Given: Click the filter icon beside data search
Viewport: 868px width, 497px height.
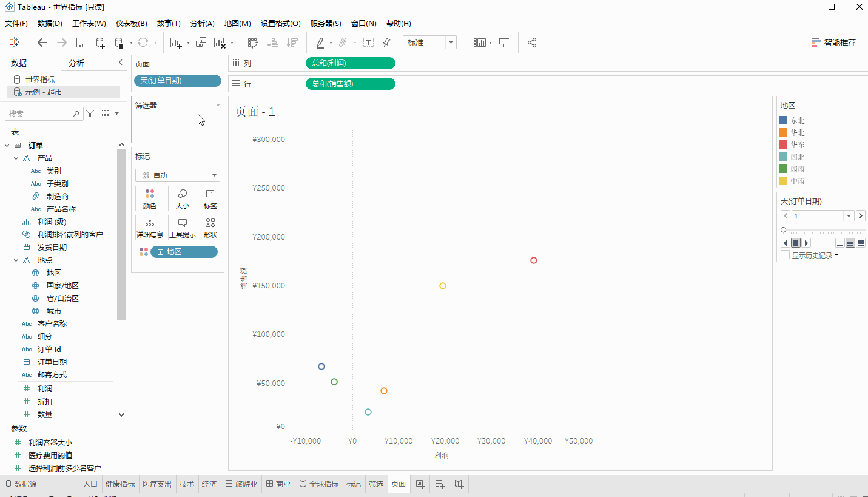Looking at the screenshot, I should coord(90,113).
